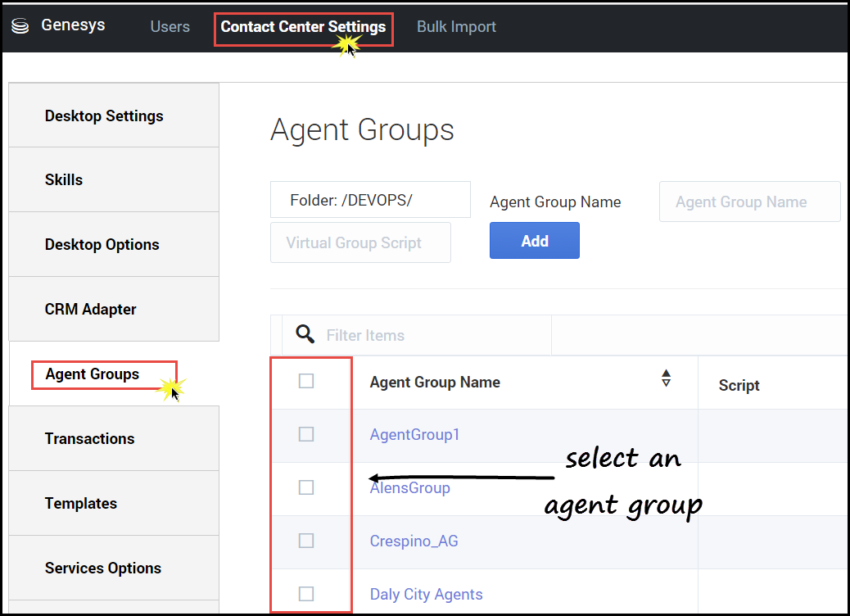Open the Folder /DEVOPS/ selector

coord(370,201)
